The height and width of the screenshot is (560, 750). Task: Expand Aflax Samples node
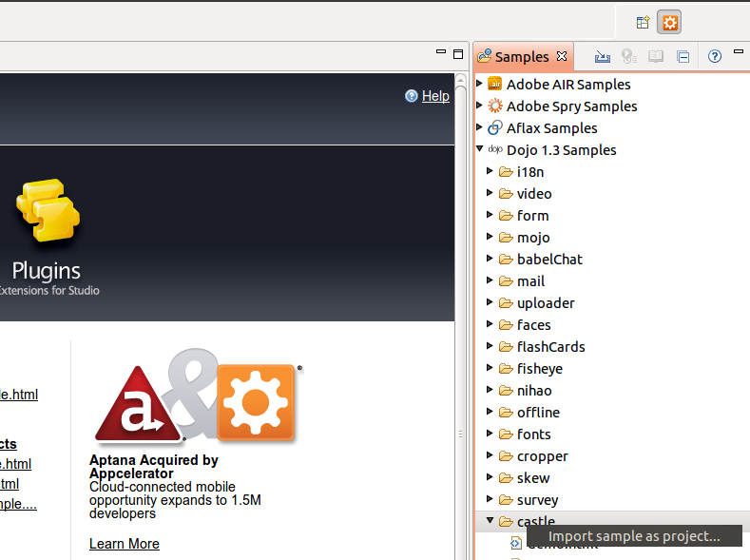tap(479, 127)
